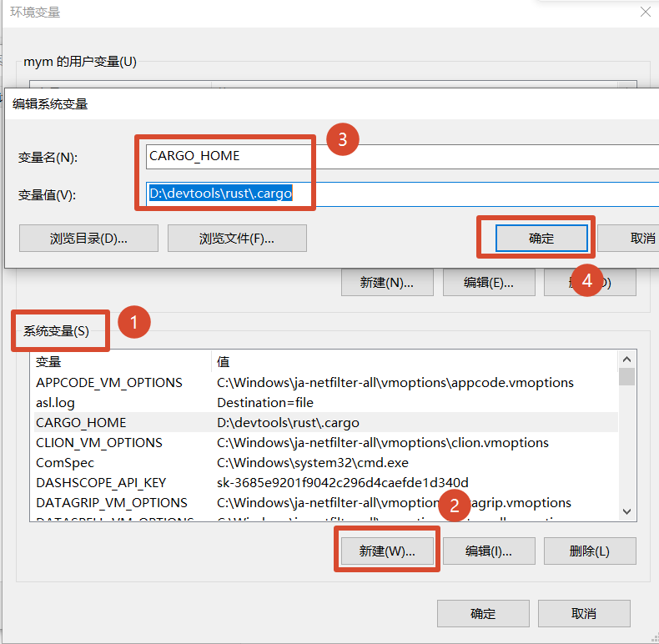
Task: Click scroll down arrow of system variables list
Action: tap(626, 511)
